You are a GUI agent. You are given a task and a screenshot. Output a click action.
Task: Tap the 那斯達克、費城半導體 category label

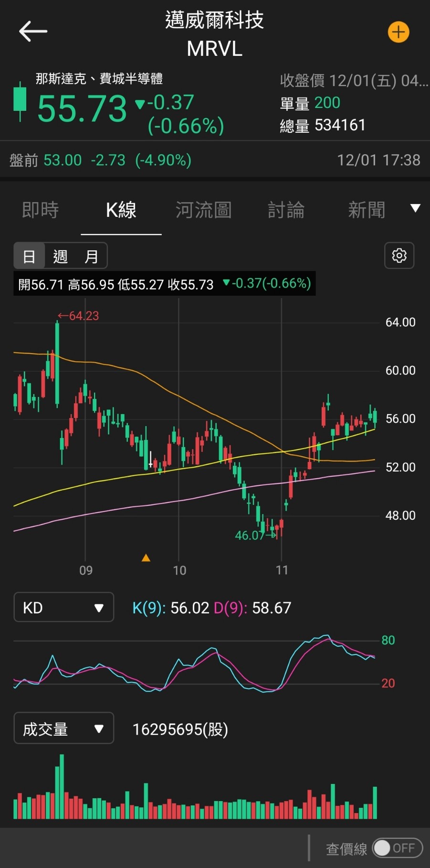99,79
